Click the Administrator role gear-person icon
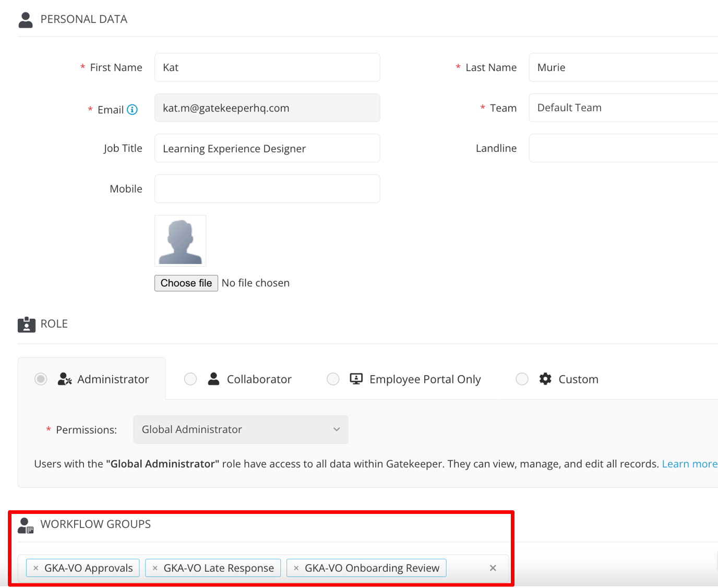The height and width of the screenshot is (588, 718). [64, 379]
